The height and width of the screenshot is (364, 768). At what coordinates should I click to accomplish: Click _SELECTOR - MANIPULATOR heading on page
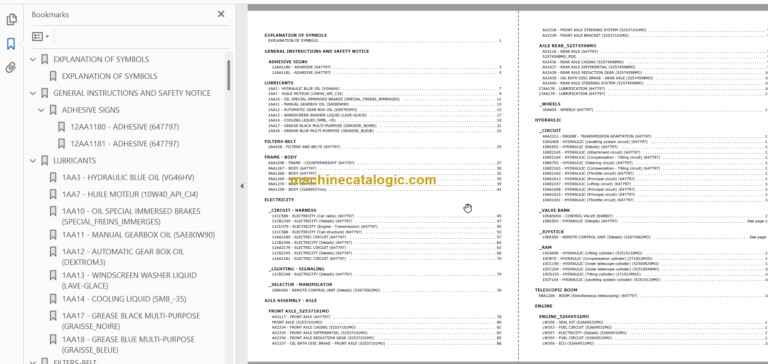300,285
